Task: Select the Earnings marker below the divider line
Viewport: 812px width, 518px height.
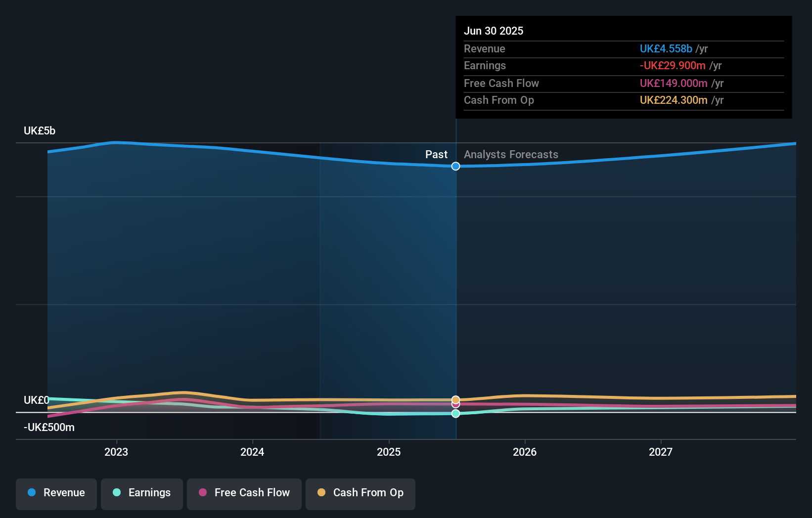Action: tap(455, 414)
